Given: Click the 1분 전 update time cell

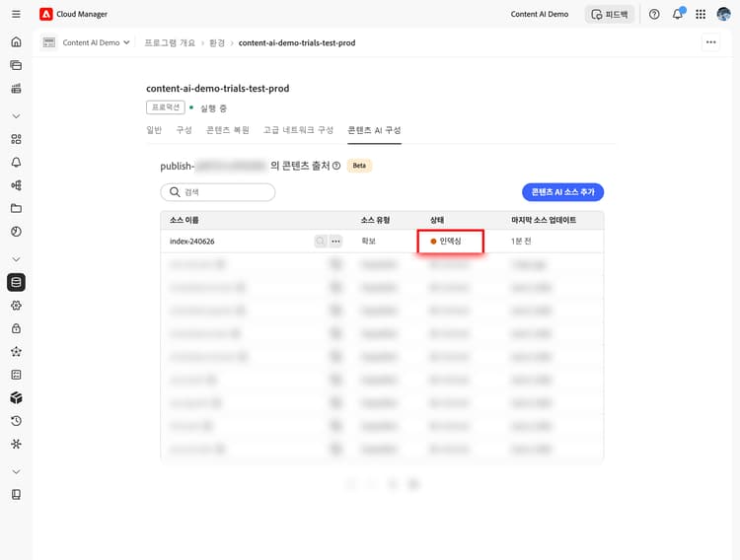Looking at the screenshot, I should tap(521, 242).
